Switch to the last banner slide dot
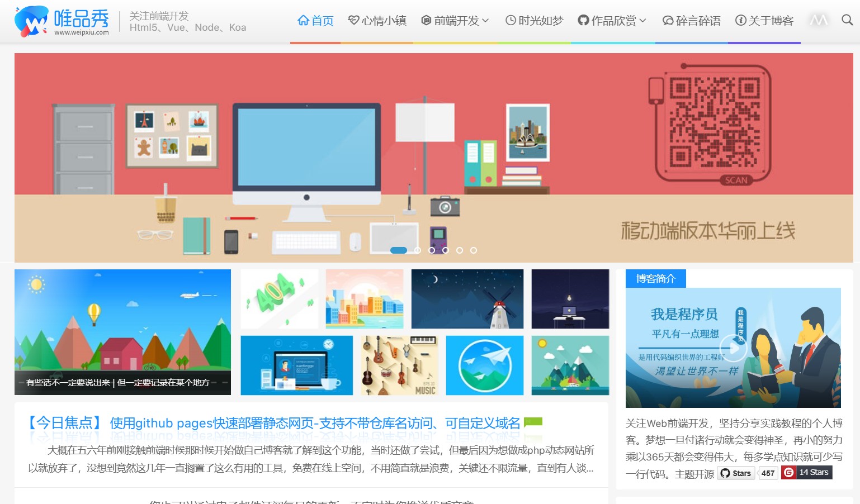The width and height of the screenshot is (860, 504). click(474, 250)
